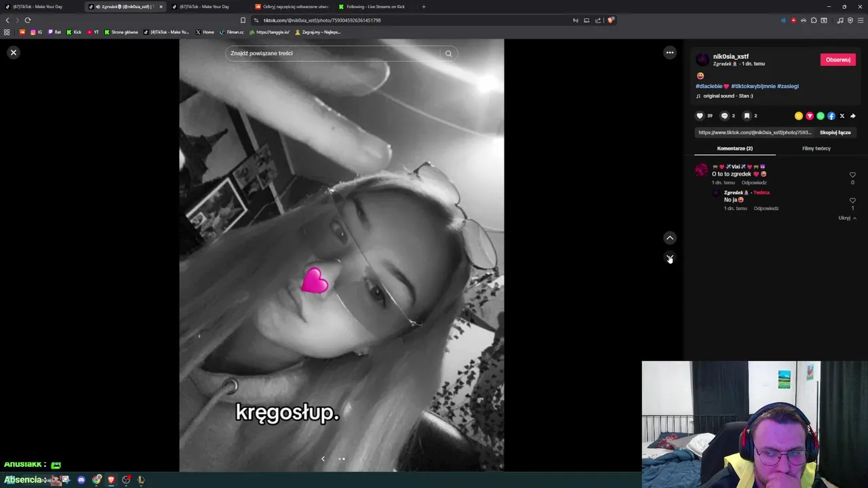Reply to Vixi's comment via Odpowiedz
Image resolution: width=868 pixels, height=488 pixels.
coord(754,183)
